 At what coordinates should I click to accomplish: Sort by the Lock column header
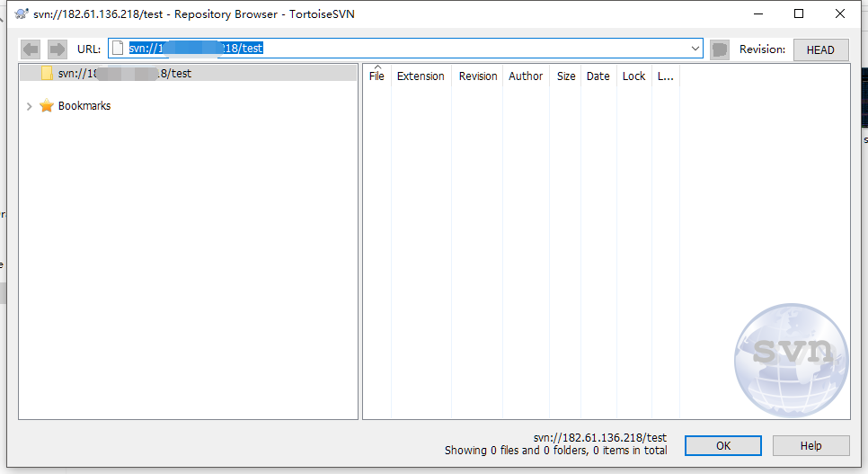tap(633, 76)
